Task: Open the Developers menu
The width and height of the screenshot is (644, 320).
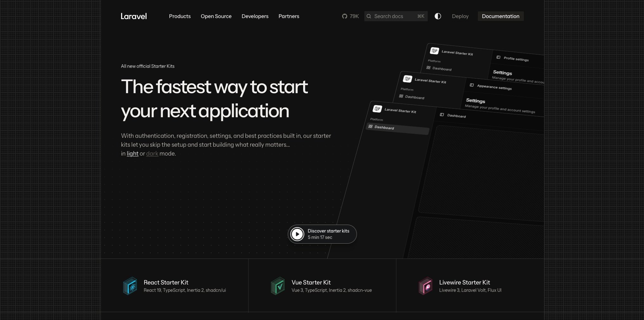Action: tap(255, 16)
